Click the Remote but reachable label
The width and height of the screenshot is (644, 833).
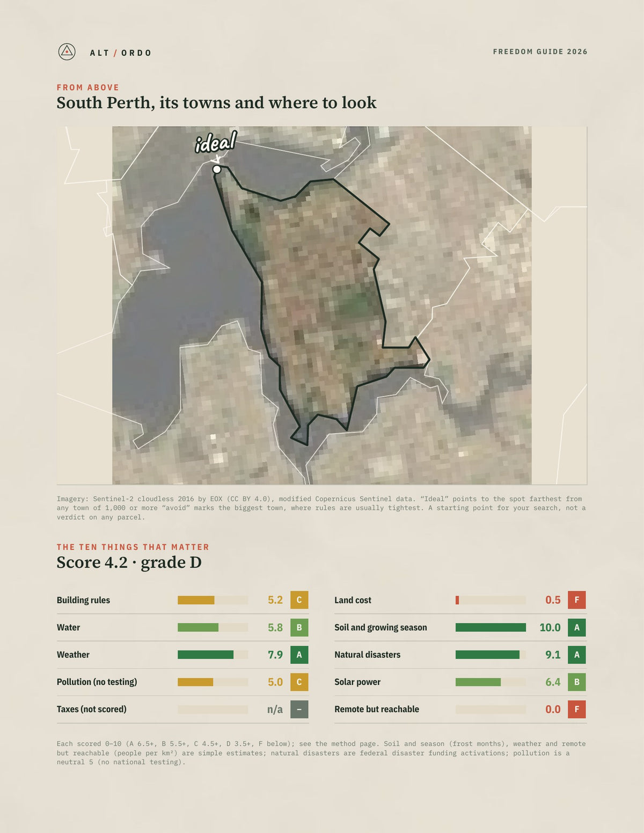(377, 710)
